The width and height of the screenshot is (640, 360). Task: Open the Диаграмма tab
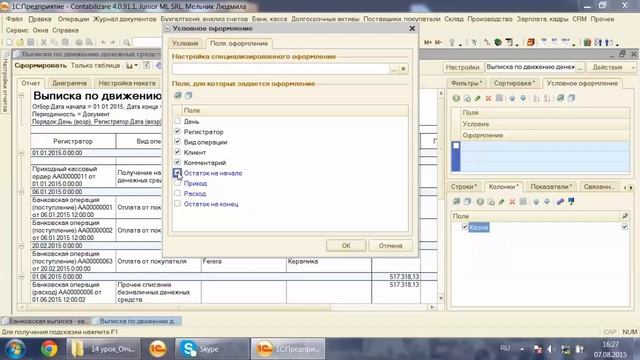(69, 83)
